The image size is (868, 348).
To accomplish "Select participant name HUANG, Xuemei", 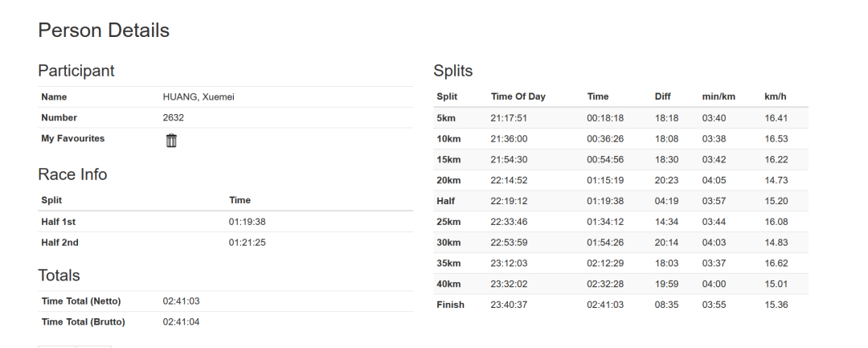I will 199,96.
